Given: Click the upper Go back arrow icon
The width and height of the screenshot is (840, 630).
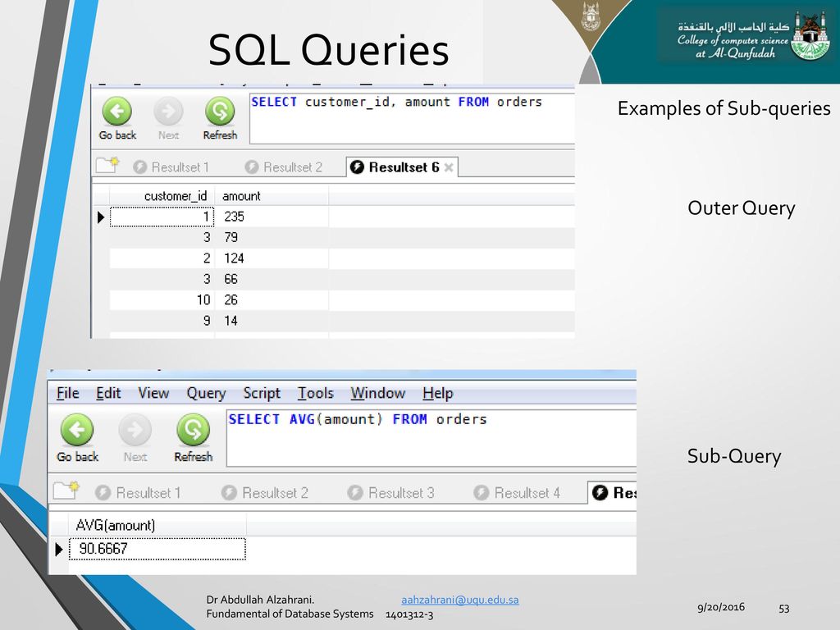Looking at the screenshot, I should pos(117,112).
